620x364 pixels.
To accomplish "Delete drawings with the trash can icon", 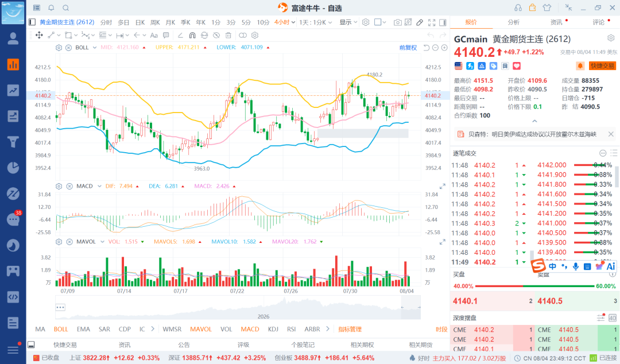I will (228, 35).
